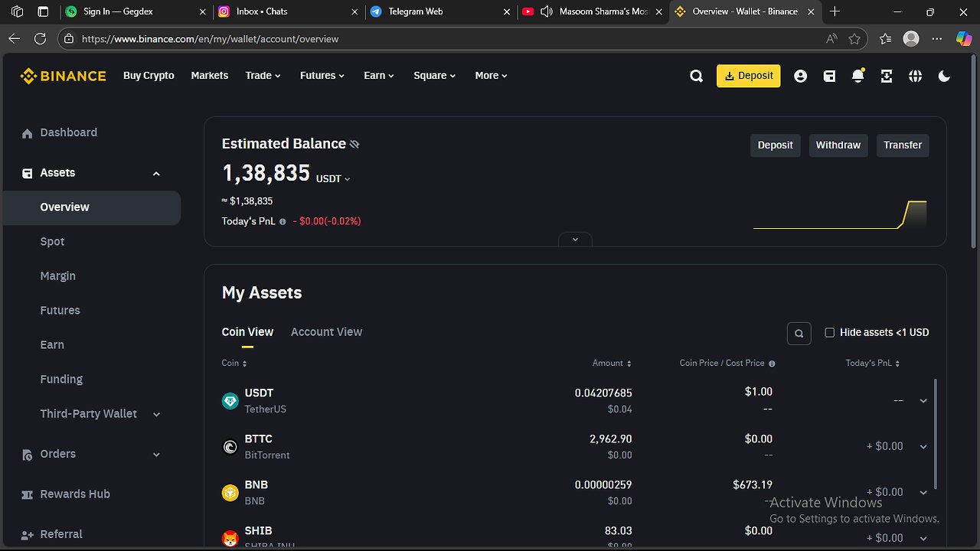The width and height of the screenshot is (980, 551).
Task: Open the wallet icon in header
Action: tap(829, 76)
